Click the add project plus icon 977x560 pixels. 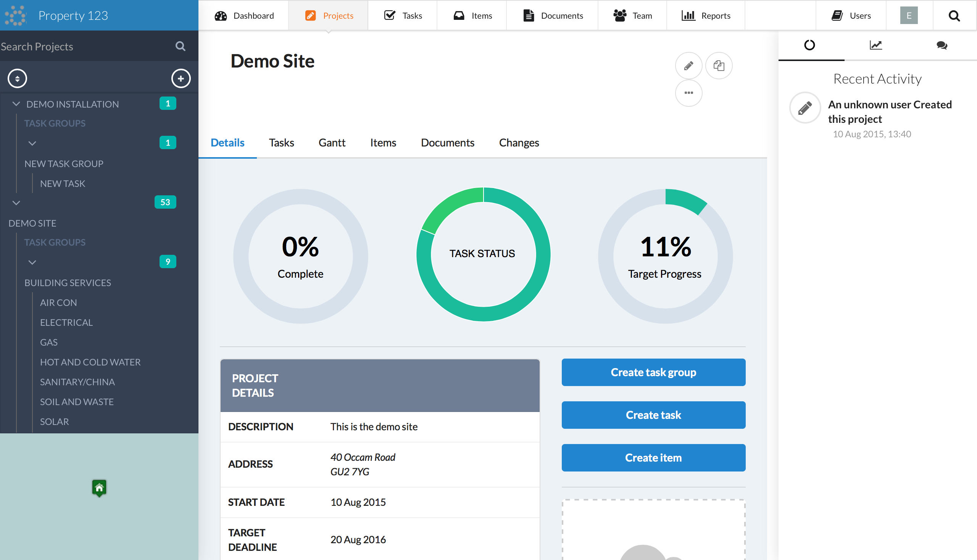[181, 79]
